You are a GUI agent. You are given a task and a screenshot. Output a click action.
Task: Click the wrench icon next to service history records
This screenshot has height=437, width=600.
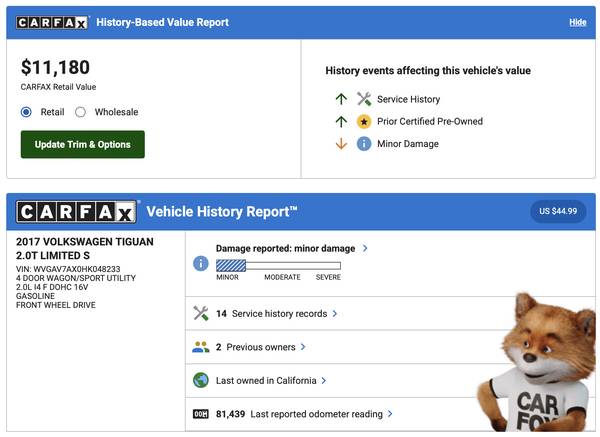(x=200, y=313)
